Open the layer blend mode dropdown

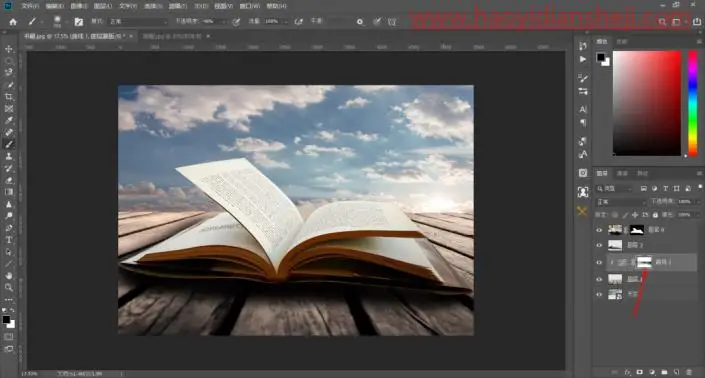point(620,202)
